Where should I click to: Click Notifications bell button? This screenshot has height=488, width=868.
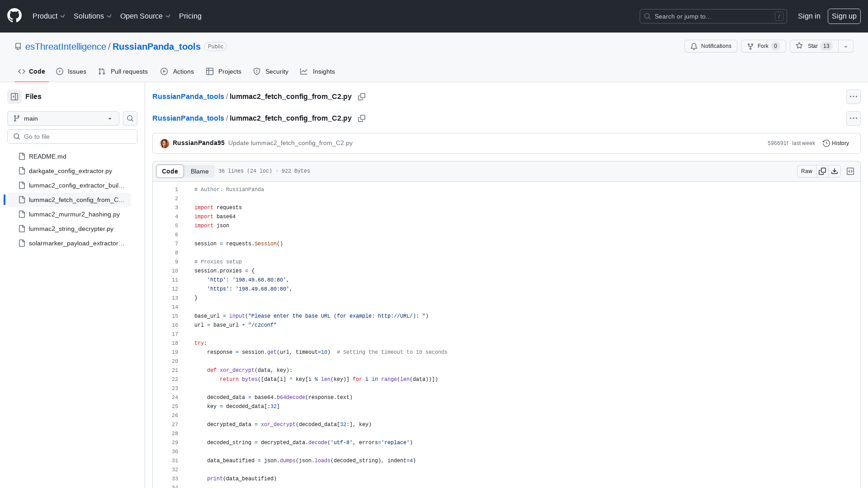(711, 46)
